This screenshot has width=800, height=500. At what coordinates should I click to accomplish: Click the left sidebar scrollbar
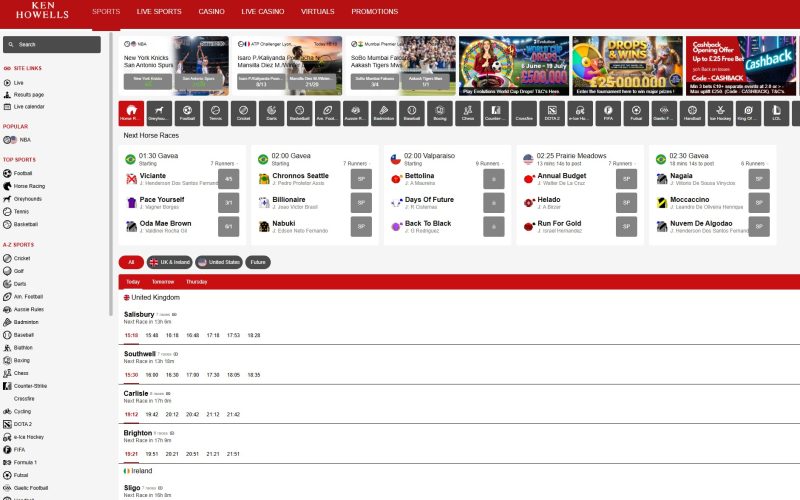click(110, 173)
